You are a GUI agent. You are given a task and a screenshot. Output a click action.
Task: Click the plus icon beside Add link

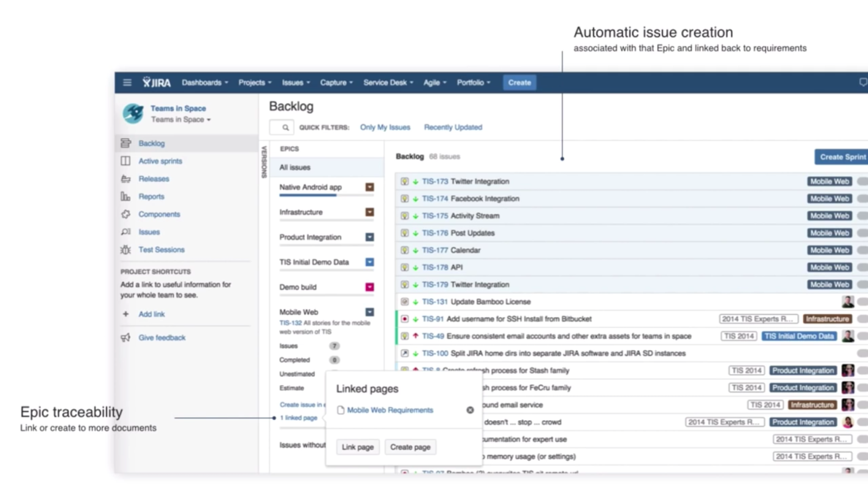point(125,314)
